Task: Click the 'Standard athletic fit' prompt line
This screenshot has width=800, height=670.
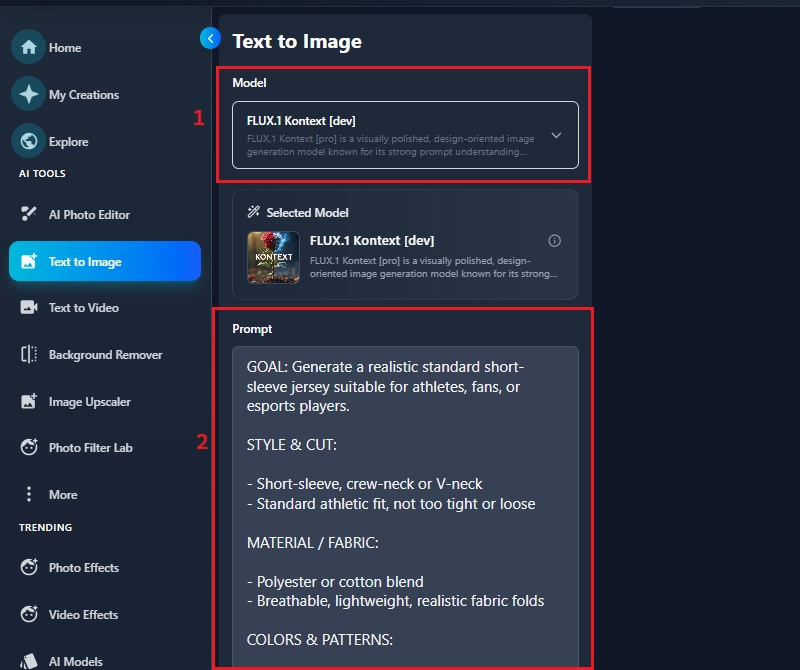Action: tap(391, 504)
